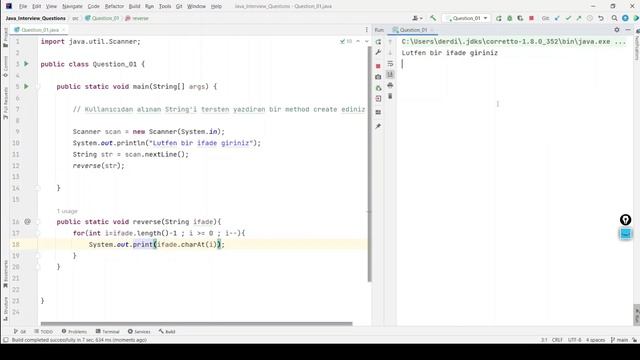Open the TODO tool window
This screenshot has width=640, height=360.
coord(44,331)
